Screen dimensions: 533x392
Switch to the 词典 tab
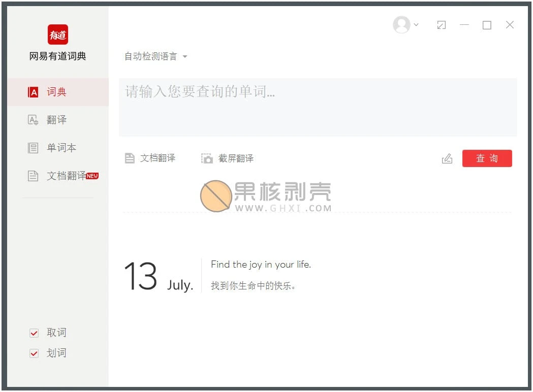57,92
